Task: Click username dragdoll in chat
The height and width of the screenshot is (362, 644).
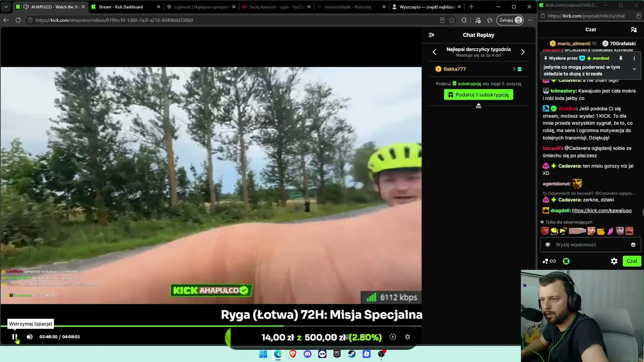Action: click(x=559, y=211)
